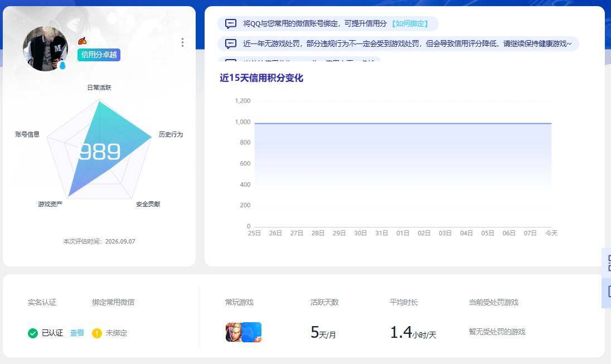Screen dimensions: 611x364
Task: Click the user avatar photo
Action: click(x=45, y=48)
